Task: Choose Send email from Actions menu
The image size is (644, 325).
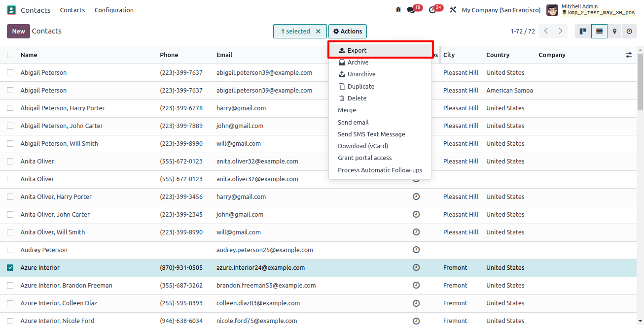Action: click(380, 122)
